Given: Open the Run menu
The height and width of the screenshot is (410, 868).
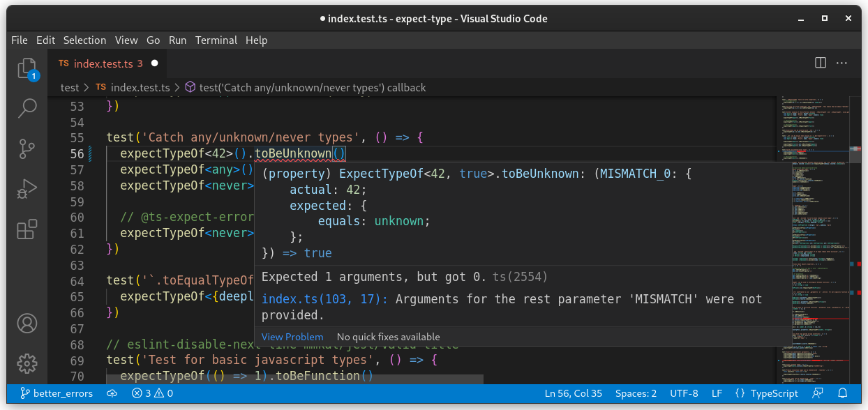Looking at the screenshot, I should (178, 40).
